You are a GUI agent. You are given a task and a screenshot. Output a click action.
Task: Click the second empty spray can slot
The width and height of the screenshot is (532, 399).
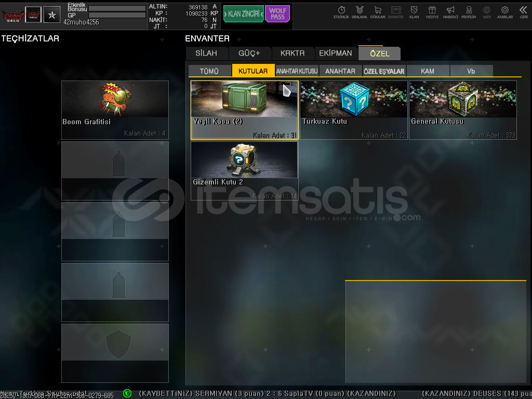115,231
